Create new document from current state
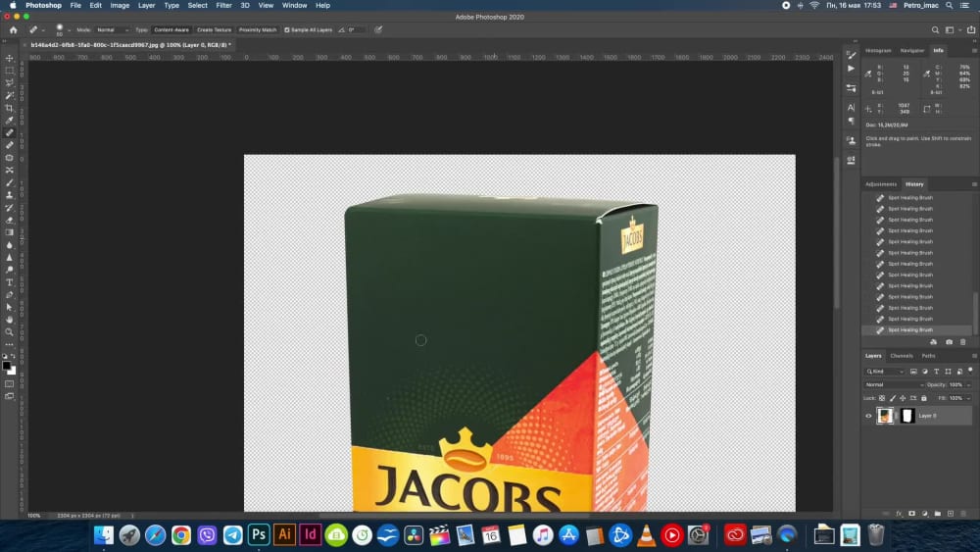The image size is (980, 552). pos(934,342)
